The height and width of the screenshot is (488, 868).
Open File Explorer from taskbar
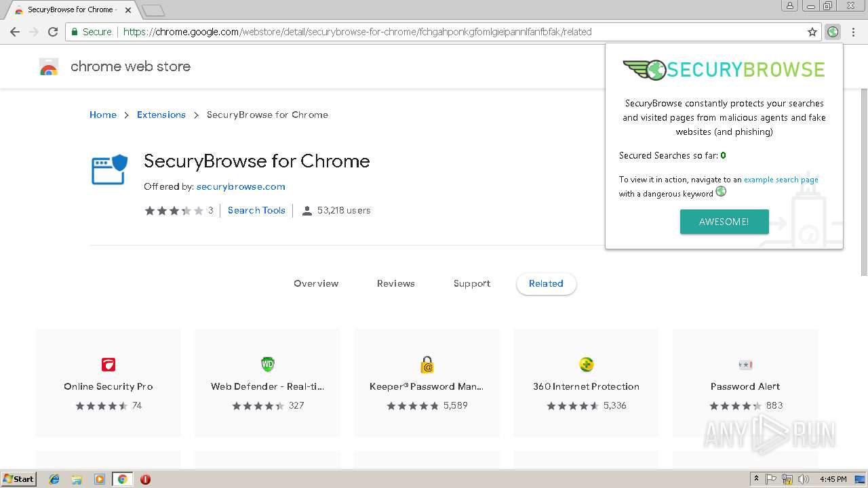tap(77, 479)
